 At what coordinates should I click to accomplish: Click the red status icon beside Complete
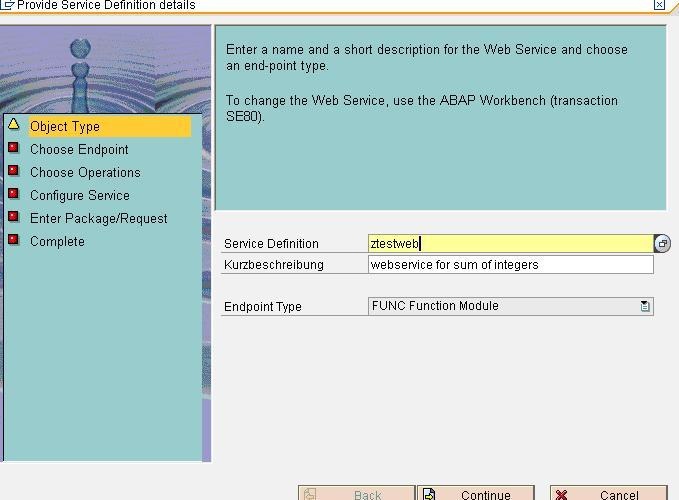pyautogui.click(x=14, y=240)
